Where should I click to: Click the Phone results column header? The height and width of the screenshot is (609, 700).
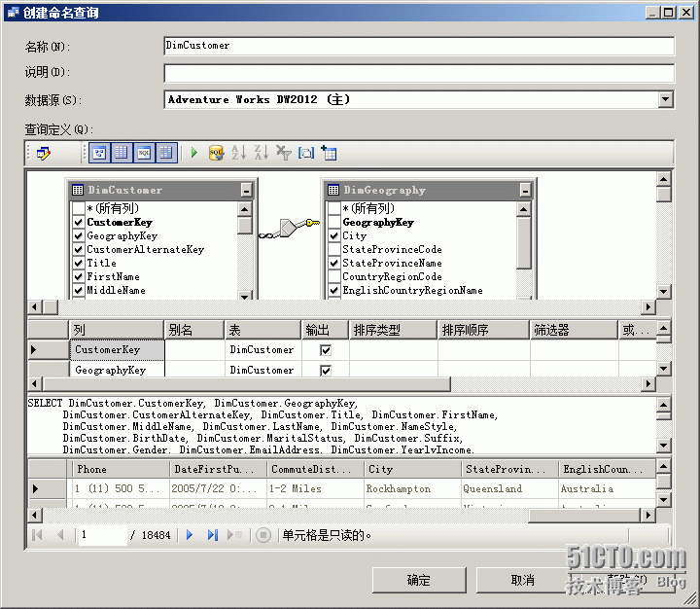(121, 469)
